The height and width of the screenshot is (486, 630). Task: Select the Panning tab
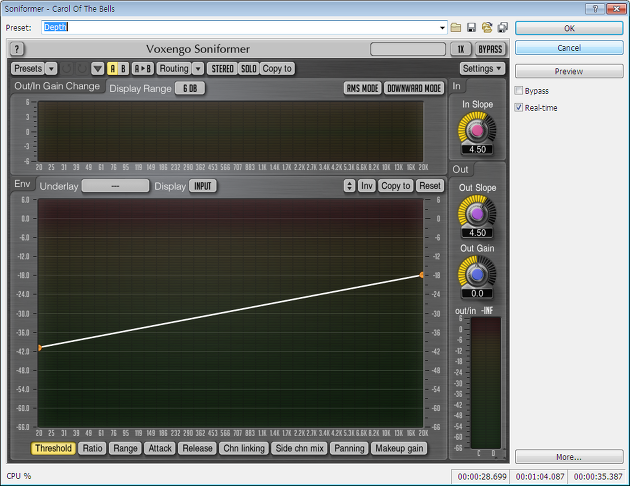[349, 448]
